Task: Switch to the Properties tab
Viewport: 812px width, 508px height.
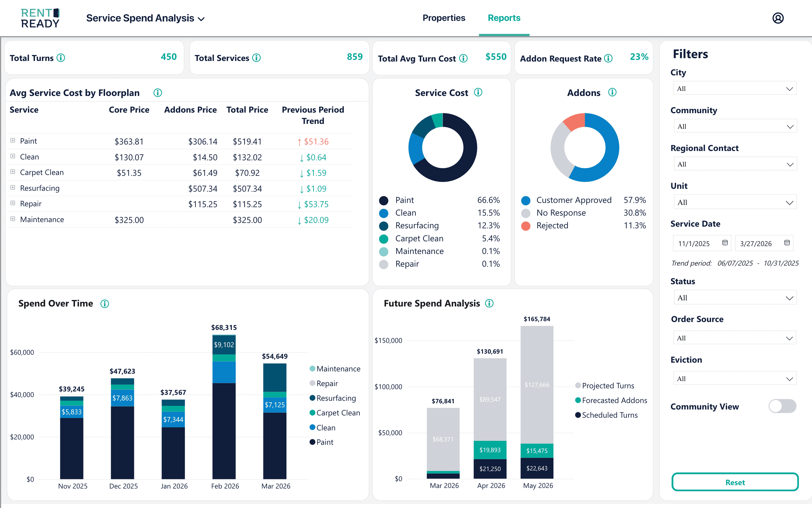Action: 443,18
